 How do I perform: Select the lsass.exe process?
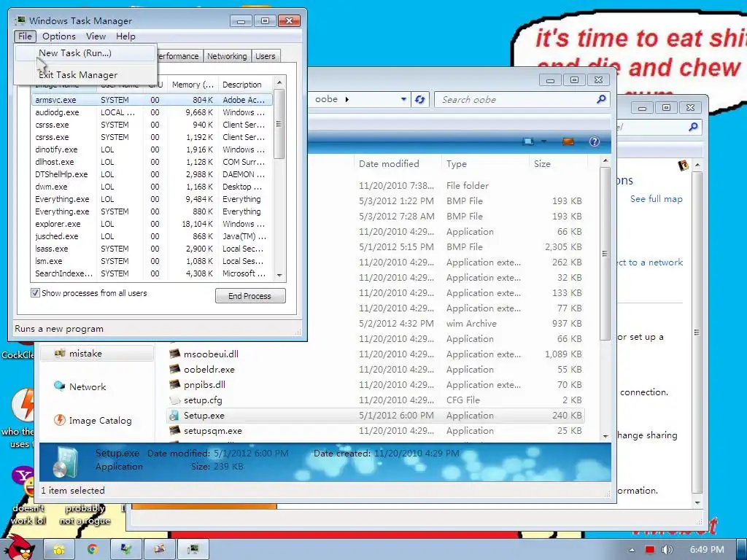coord(152,249)
